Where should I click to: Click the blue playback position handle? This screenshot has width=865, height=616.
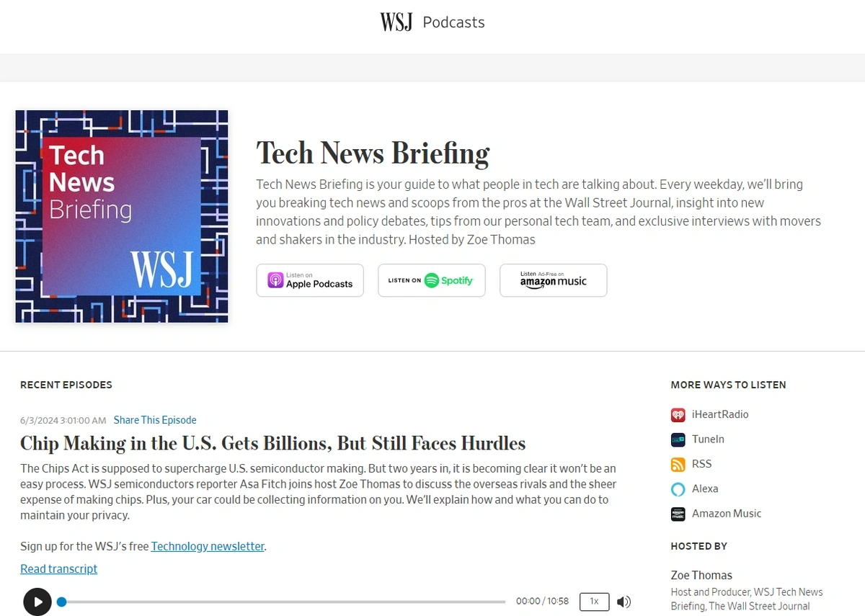pyautogui.click(x=62, y=602)
